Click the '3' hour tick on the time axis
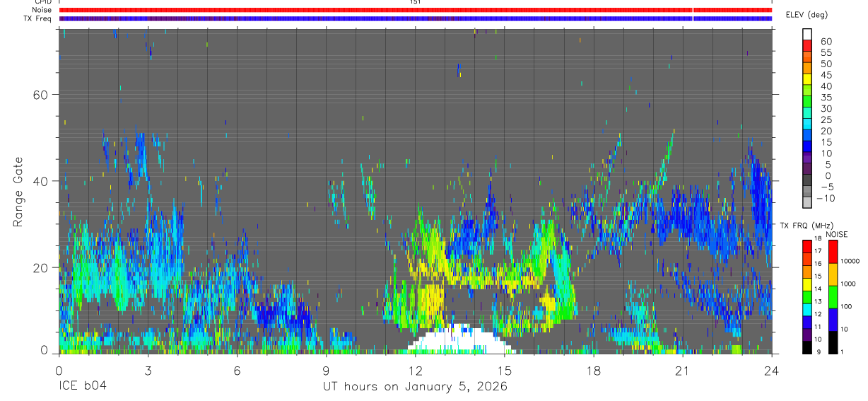This screenshot has width=868, height=401. 148,371
